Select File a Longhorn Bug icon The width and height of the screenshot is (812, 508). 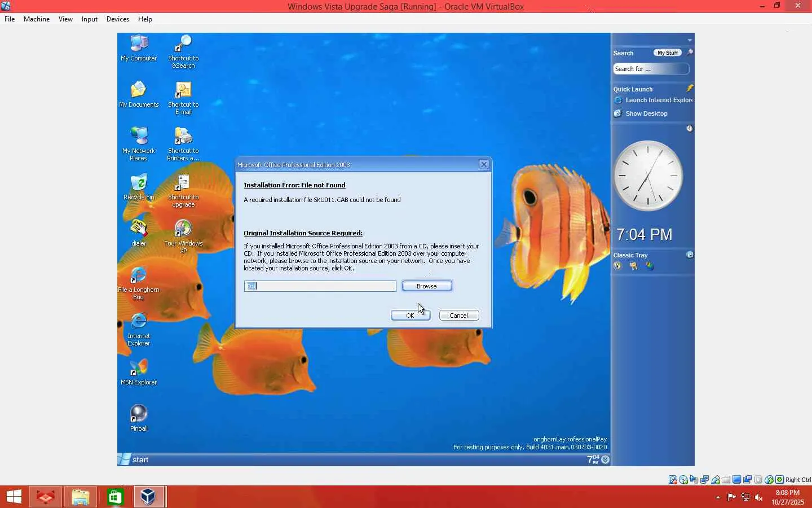coord(139,283)
